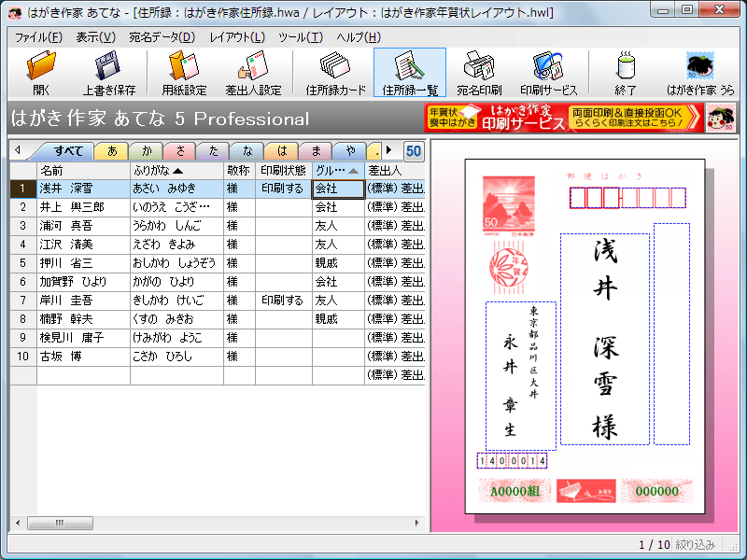Click the 上書き保存 floppy disk icon
Viewport: 747px width, 560px height.
point(109,73)
